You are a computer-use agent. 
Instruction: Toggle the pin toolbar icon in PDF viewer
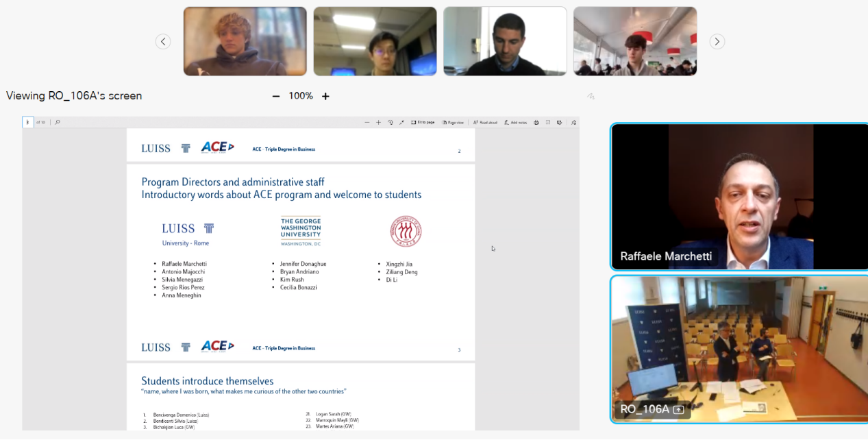pyautogui.click(x=573, y=123)
